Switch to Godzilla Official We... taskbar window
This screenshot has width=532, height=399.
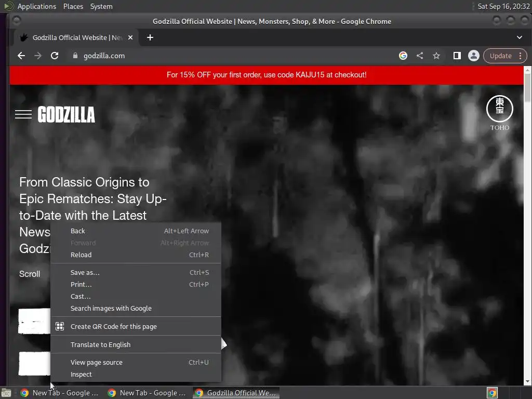click(236, 393)
